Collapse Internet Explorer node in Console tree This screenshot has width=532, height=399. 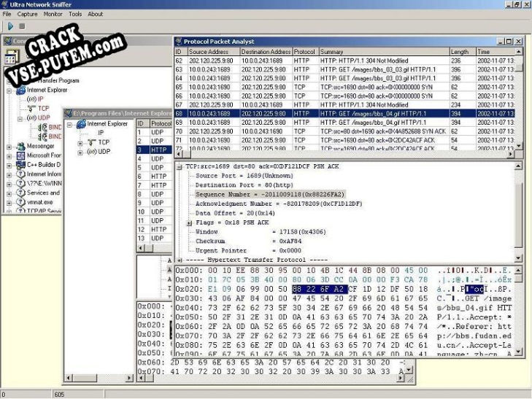tap(9, 90)
